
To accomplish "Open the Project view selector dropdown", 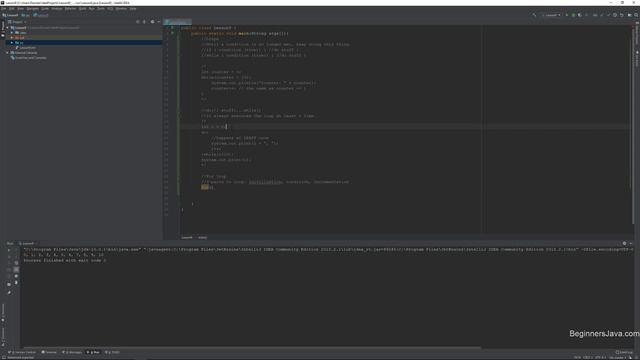I will (x=17, y=22).
